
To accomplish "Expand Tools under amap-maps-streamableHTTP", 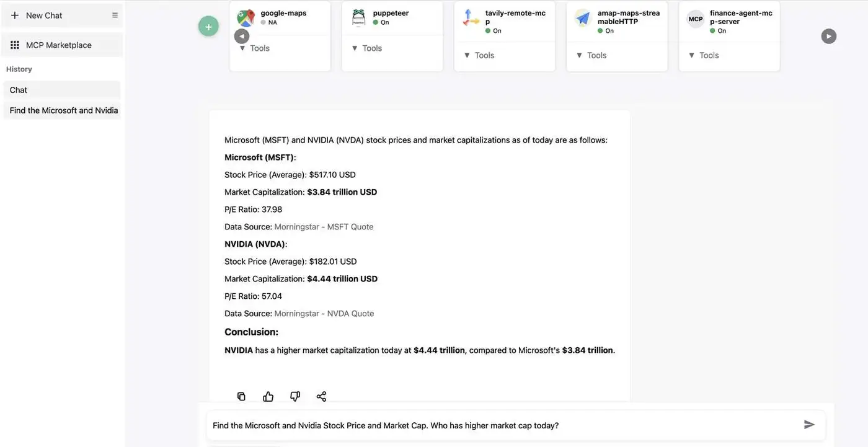I will click(x=591, y=55).
